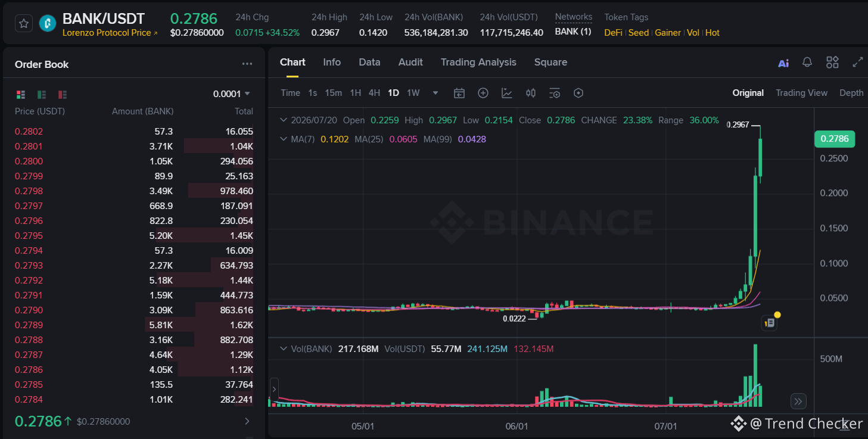Image resolution: width=868 pixels, height=439 pixels.
Task: Open the technical indicators line-chart icon
Action: coord(507,93)
